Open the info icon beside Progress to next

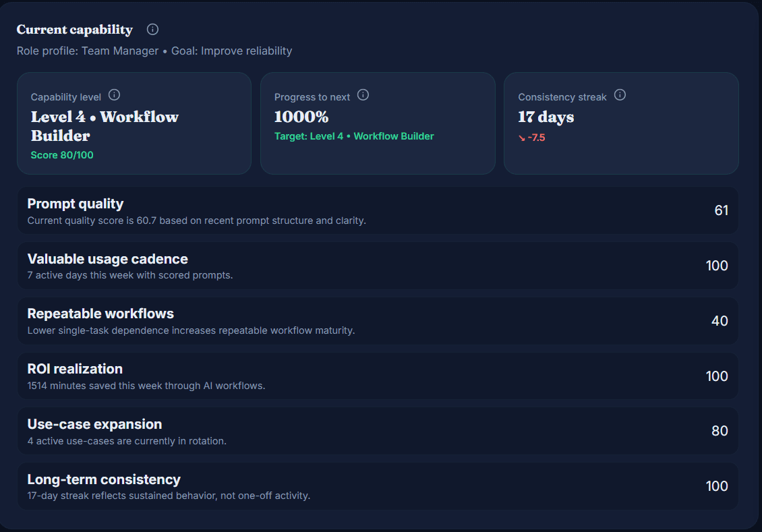point(363,95)
